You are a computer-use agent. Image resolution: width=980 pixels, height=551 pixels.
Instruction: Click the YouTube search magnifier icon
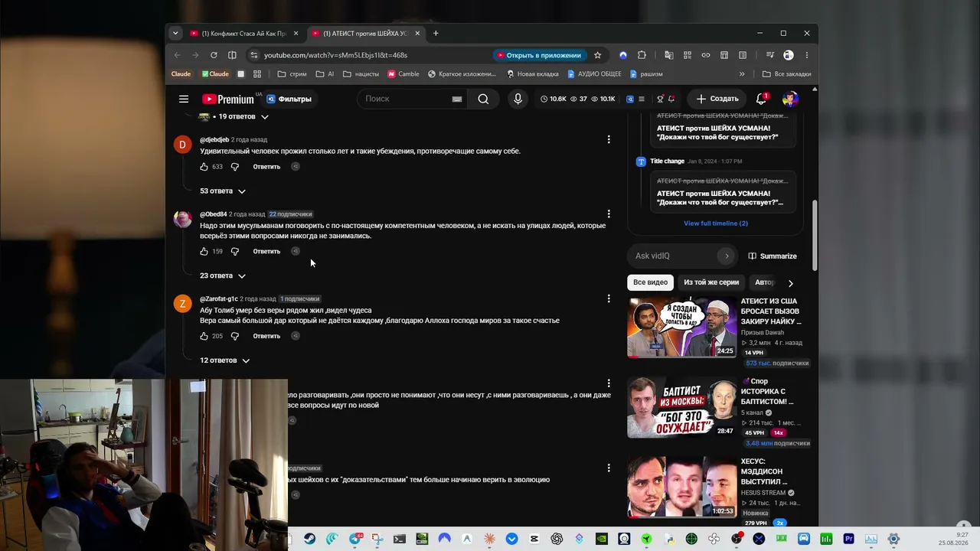[483, 99]
